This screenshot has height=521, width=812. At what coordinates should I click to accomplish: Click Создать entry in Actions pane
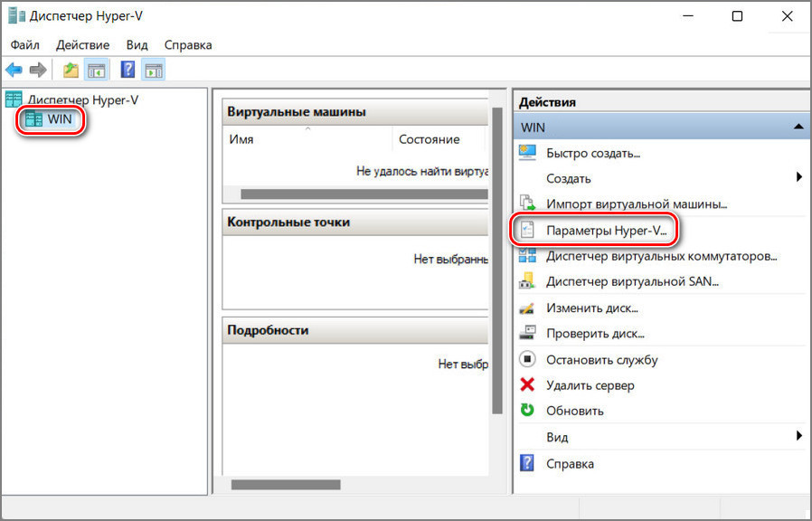click(569, 179)
